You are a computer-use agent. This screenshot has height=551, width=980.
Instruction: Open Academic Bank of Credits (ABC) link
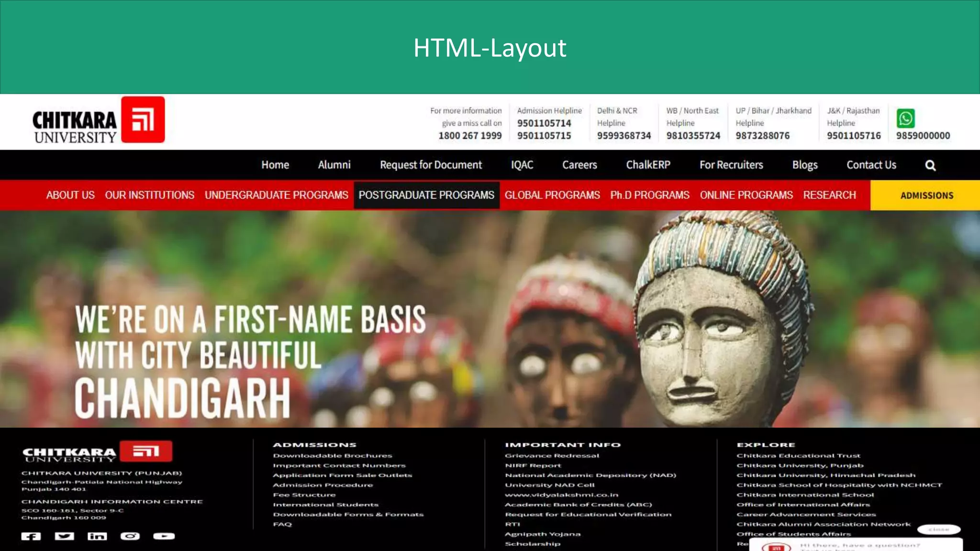(x=579, y=505)
